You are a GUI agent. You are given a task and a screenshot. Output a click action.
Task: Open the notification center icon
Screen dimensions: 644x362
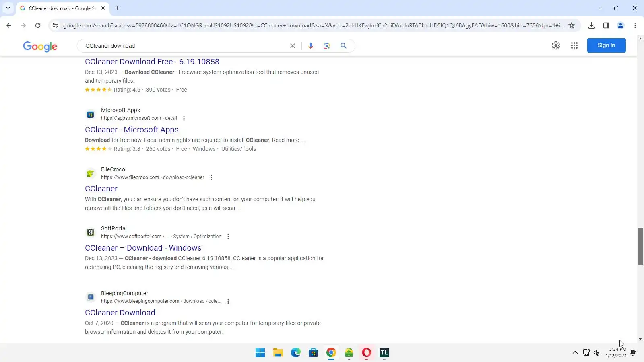[x=633, y=353]
